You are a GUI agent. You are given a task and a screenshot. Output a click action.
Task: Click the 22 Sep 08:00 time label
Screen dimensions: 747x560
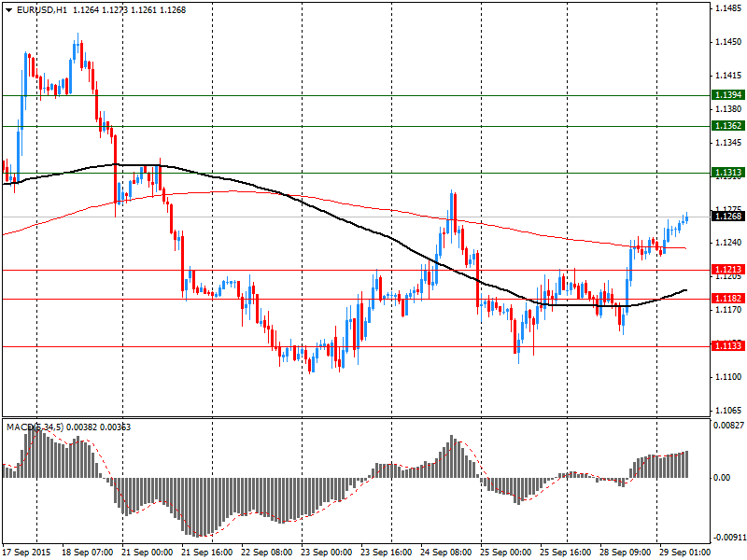[x=266, y=553]
